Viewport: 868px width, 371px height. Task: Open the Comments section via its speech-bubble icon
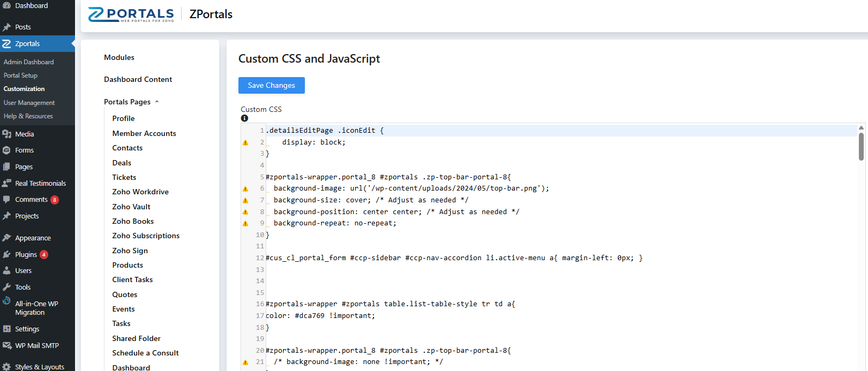tap(6, 200)
